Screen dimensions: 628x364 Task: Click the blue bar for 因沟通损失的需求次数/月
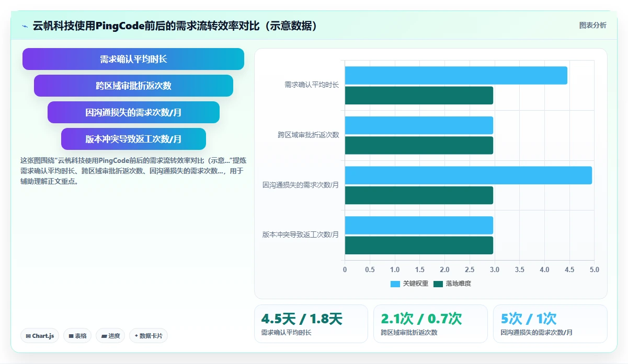click(x=469, y=175)
